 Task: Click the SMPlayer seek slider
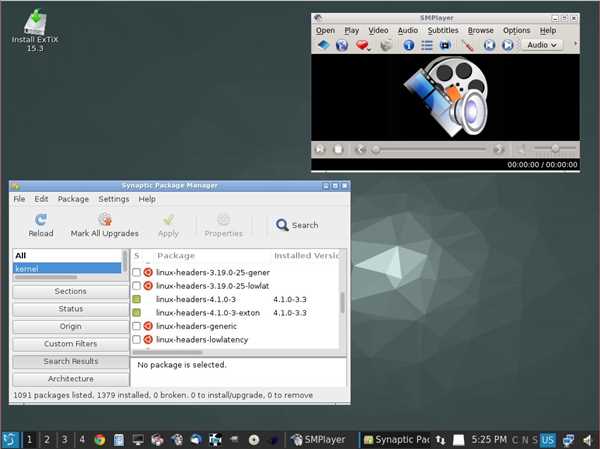point(429,149)
